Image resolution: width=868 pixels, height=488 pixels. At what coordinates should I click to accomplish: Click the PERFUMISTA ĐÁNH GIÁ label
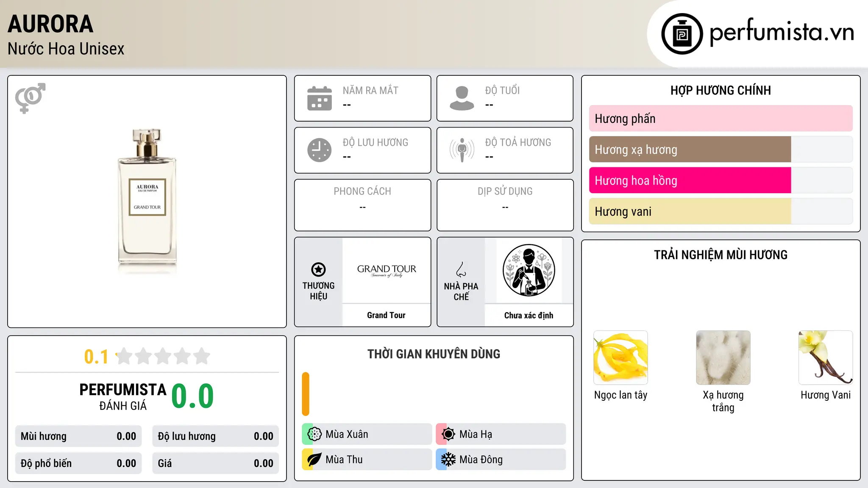point(123,396)
